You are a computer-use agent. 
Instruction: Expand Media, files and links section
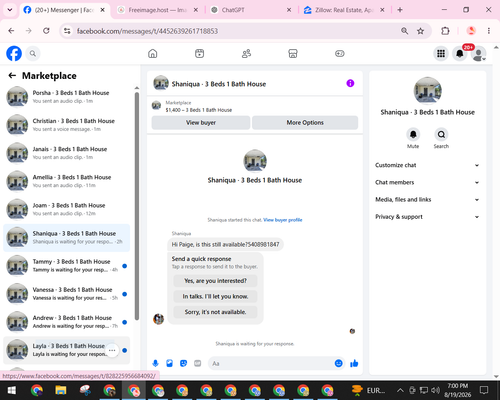tap(427, 200)
